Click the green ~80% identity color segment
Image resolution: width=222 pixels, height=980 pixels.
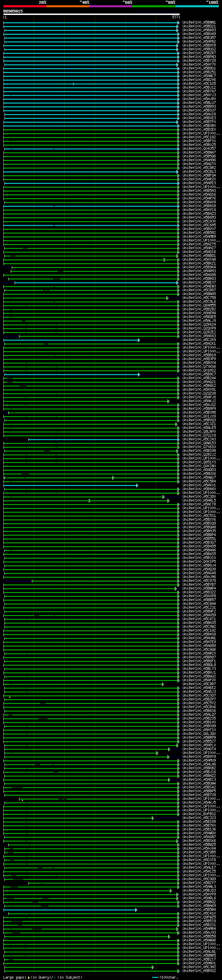154,6
